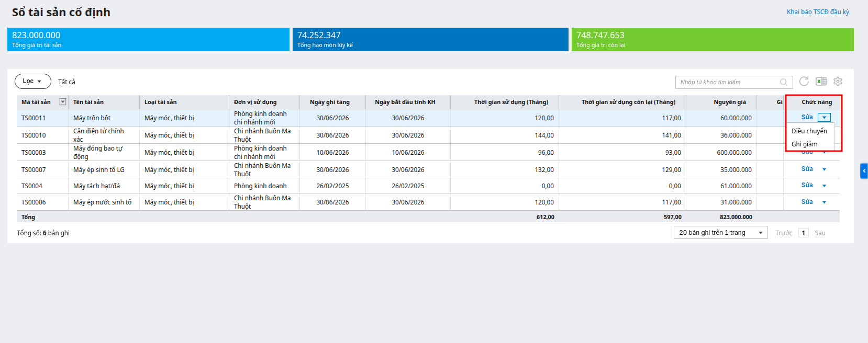Expand the blue side panel arrow tab
Viewport: 868px width, 343px height.
[x=864, y=171]
